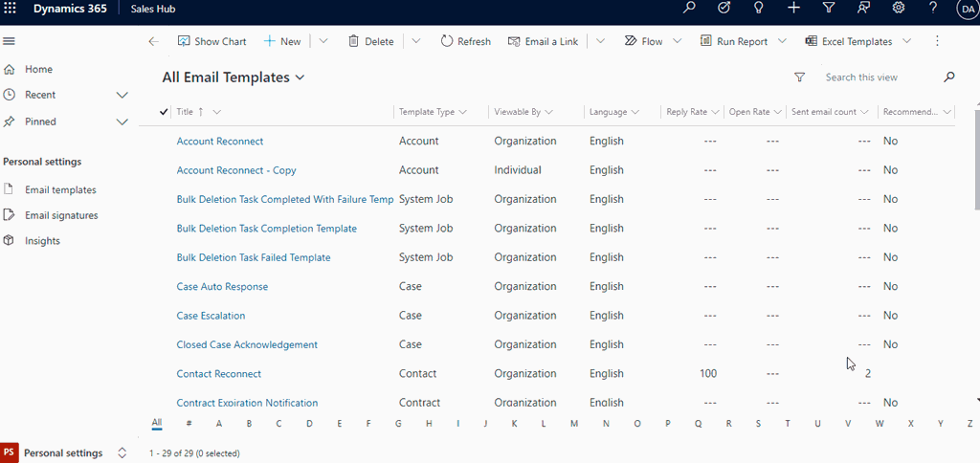Open the task flow assistant checkmark icon
This screenshot has height=463, width=980.
[x=724, y=9]
